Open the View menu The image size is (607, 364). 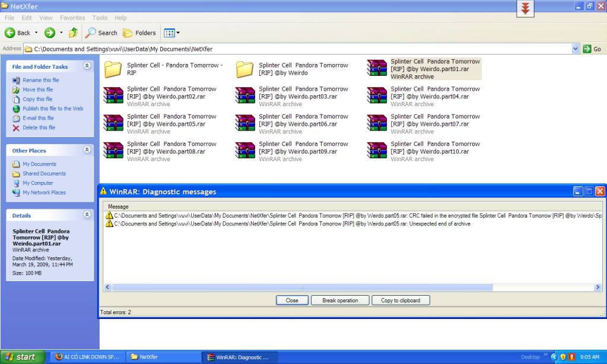(46, 18)
